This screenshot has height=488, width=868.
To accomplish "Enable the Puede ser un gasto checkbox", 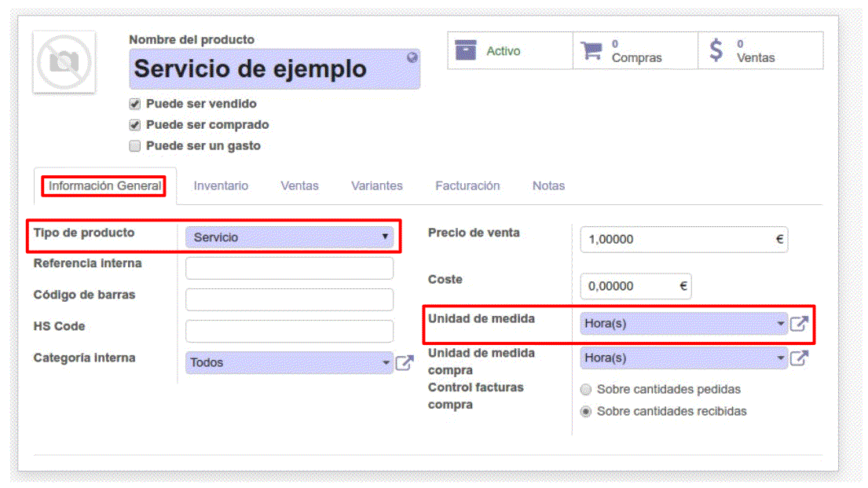I will pyautogui.click(x=134, y=146).
